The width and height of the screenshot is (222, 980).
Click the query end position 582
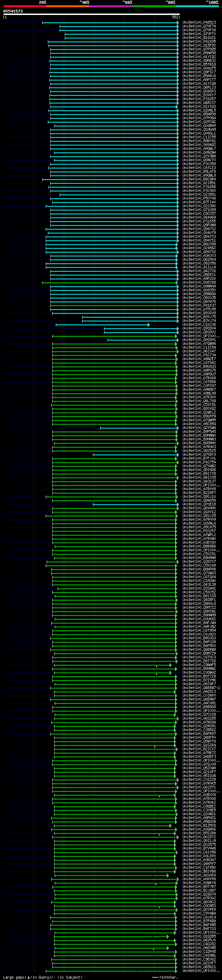pyautogui.click(x=175, y=17)
